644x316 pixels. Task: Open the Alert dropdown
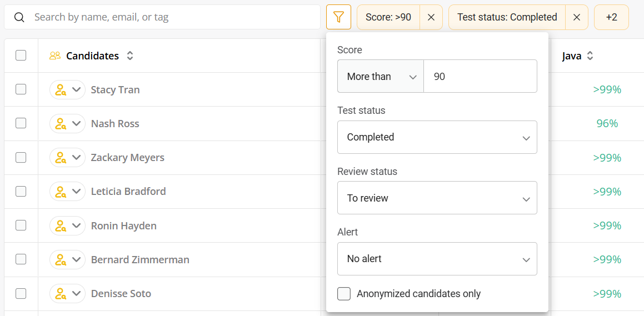tap(437, 259)
